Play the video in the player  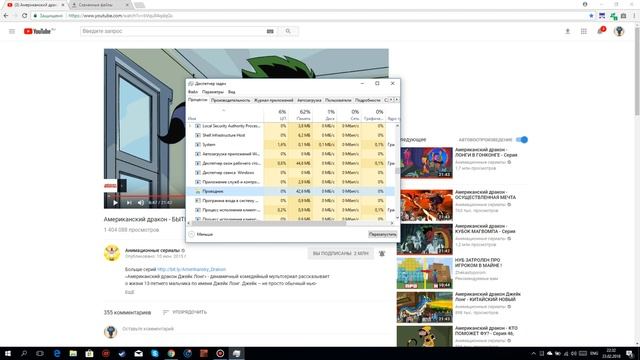[116, 202]
